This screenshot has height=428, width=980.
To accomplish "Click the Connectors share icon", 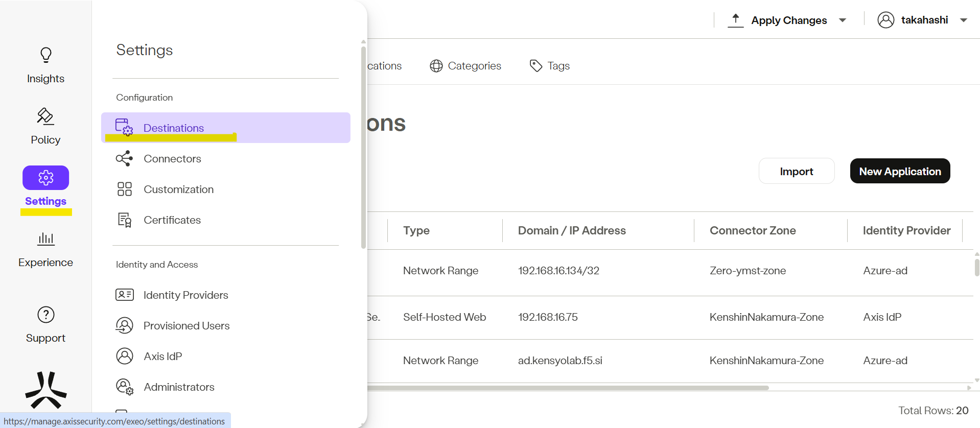I will click(124, 159).
